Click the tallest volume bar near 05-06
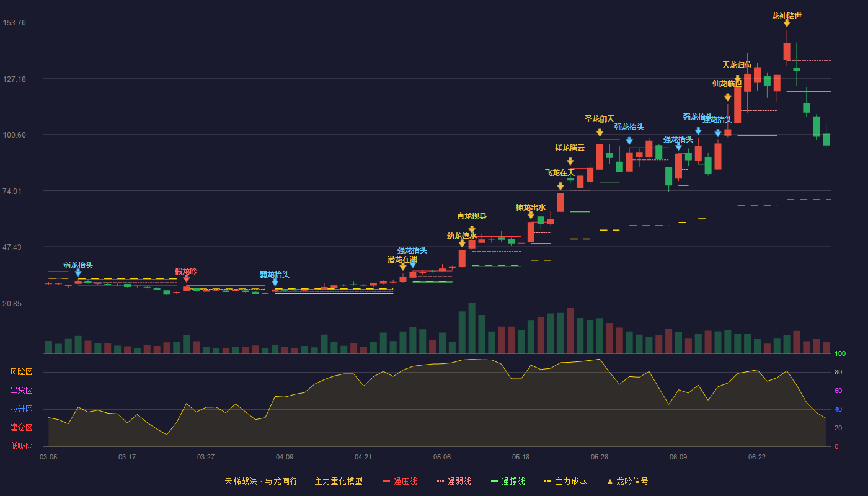 pos(472,329)
